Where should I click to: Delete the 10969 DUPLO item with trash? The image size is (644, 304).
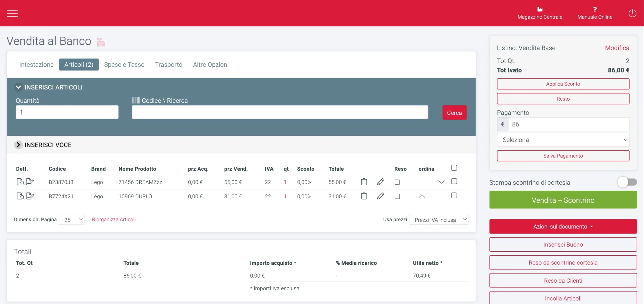tap(364, 196)
